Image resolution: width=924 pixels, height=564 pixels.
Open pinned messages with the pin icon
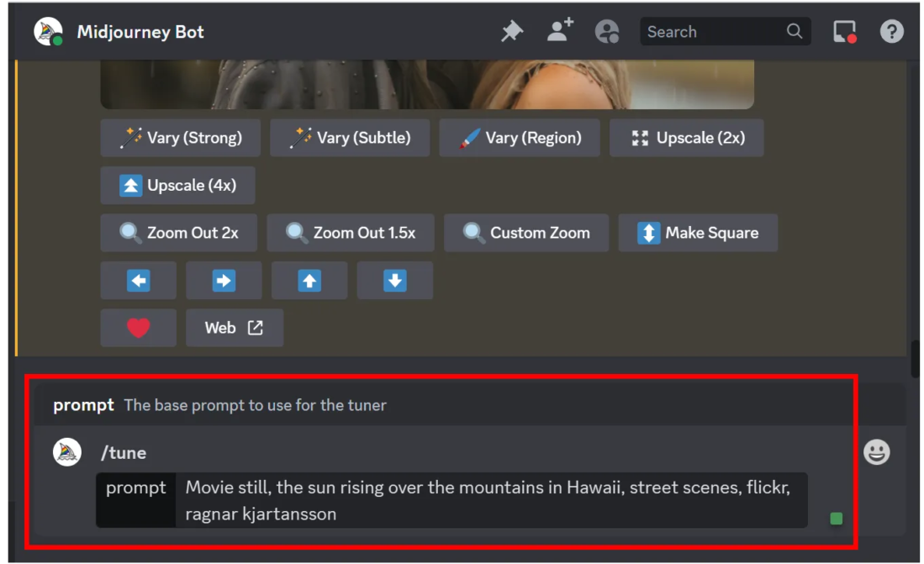pyautogui.click(x=511, y=32)
